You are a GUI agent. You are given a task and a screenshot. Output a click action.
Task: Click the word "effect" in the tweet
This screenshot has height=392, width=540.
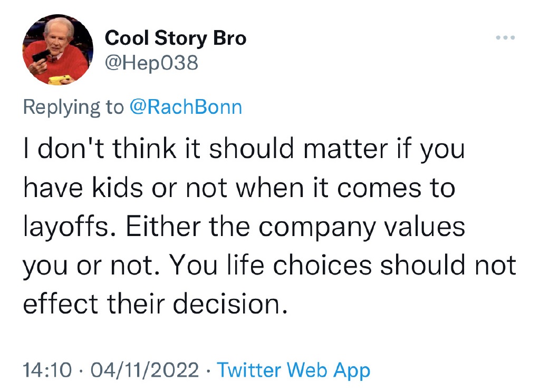(61, 305)
